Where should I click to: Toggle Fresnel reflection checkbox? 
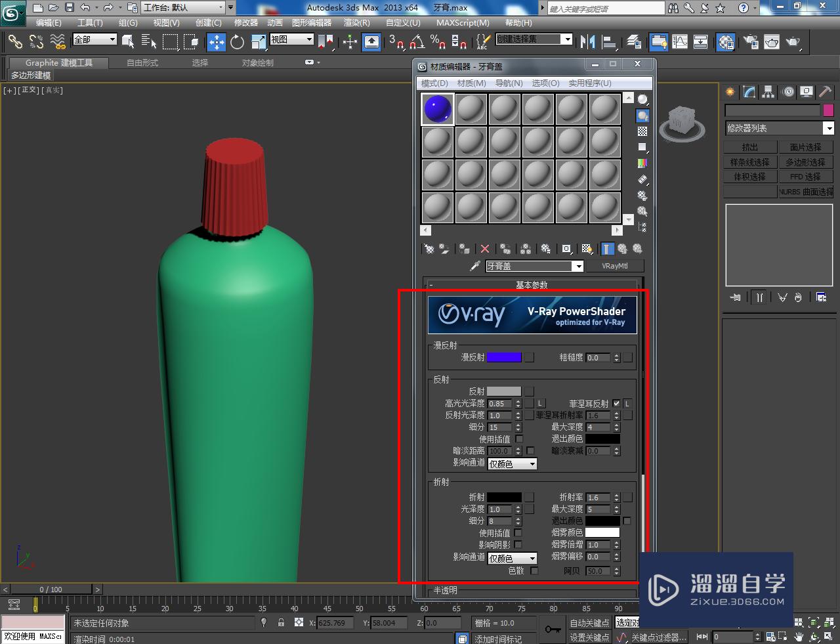(616, 403)
